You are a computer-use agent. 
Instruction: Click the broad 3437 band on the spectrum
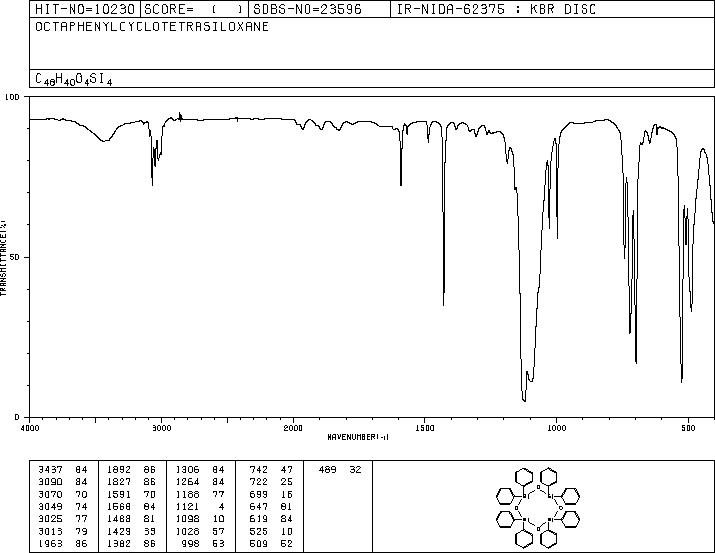pyautogui.click(x=105, y=140)
